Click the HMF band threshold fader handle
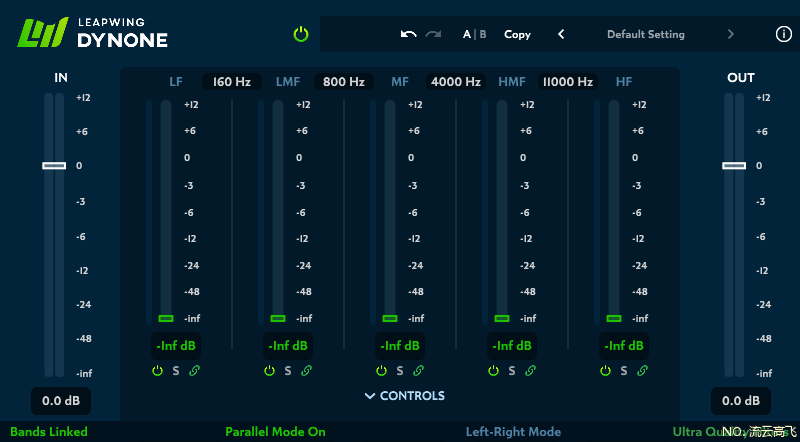The height and width of the screenshot is (442, 800). coord(502,318)
